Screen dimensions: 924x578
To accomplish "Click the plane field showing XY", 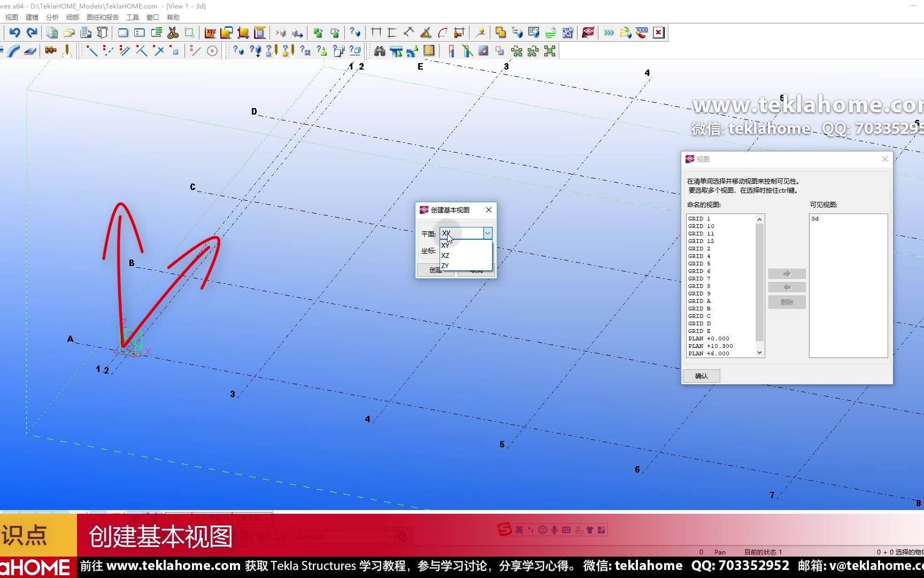I will [x=461, y=233].
